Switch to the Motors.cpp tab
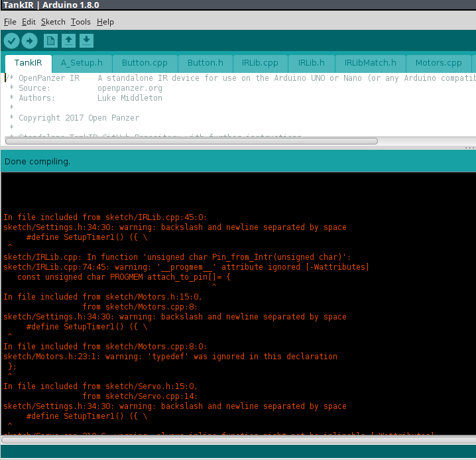This screenshot has width=476, height=460. [438, 63]
